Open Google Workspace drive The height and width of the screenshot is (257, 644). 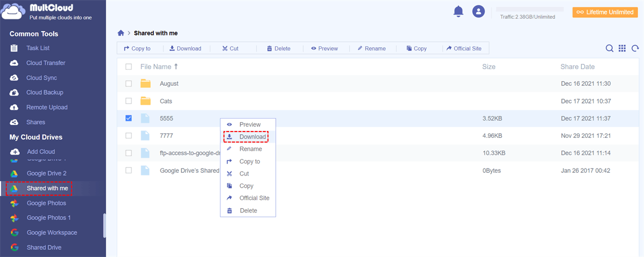pyautogui.click(x=52, y=233)
